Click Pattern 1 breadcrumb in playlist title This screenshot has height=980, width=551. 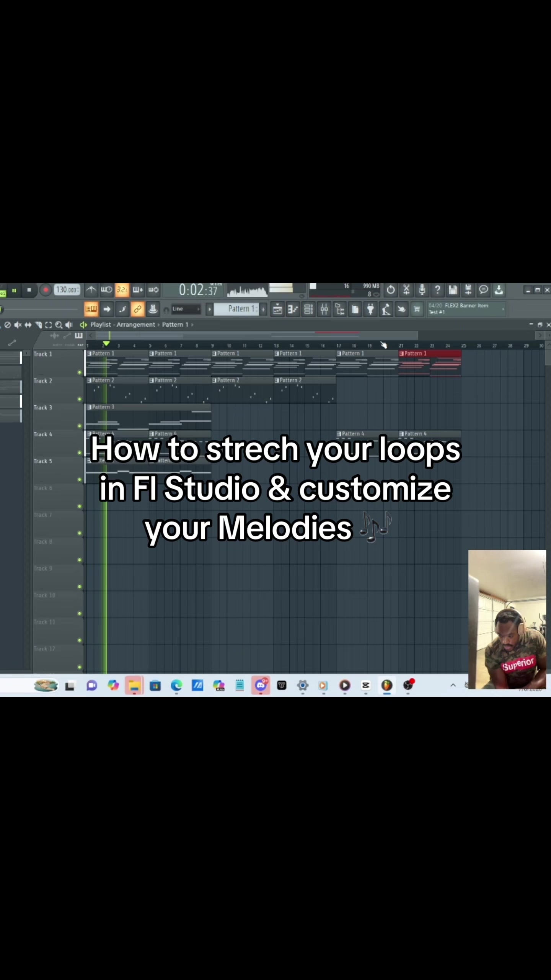click(175, 325)
